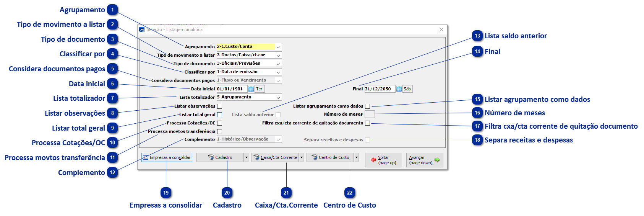Toggle Listar observações checkbox
Image resolution: width=644 pixels, height=216 pixels.
tap(219, 106)
